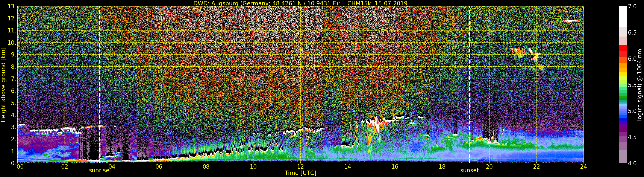
Task: Click the "5.0" colorbar tick value
Action: pyautogui.click(x=632, y=111)
